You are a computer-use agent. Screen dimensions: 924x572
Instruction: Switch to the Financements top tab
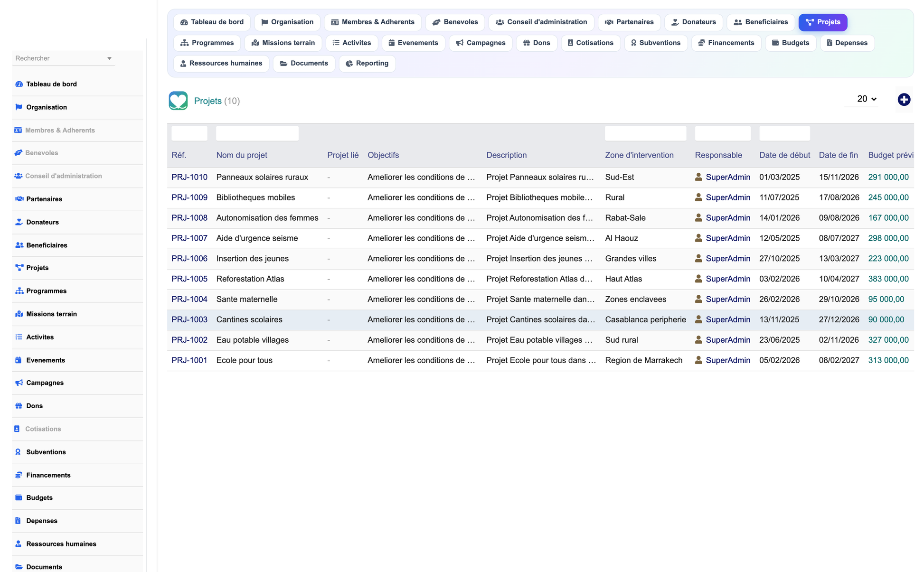(726, 43)
